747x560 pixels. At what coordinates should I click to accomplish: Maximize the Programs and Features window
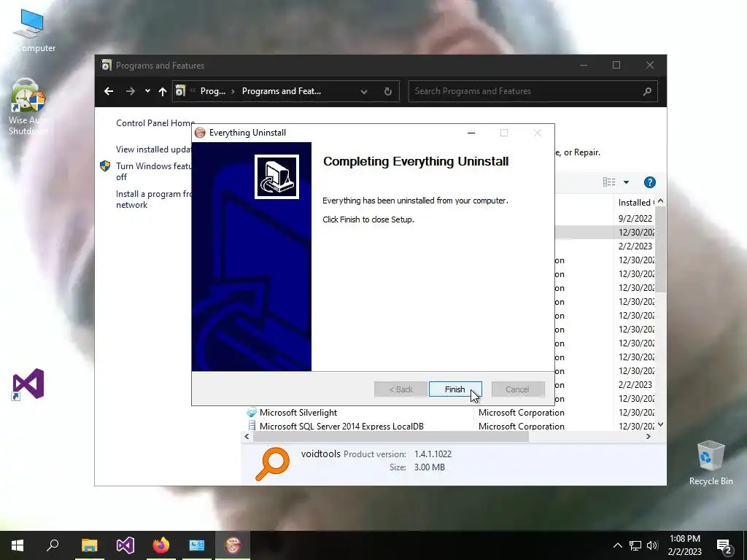pos(616,65)
